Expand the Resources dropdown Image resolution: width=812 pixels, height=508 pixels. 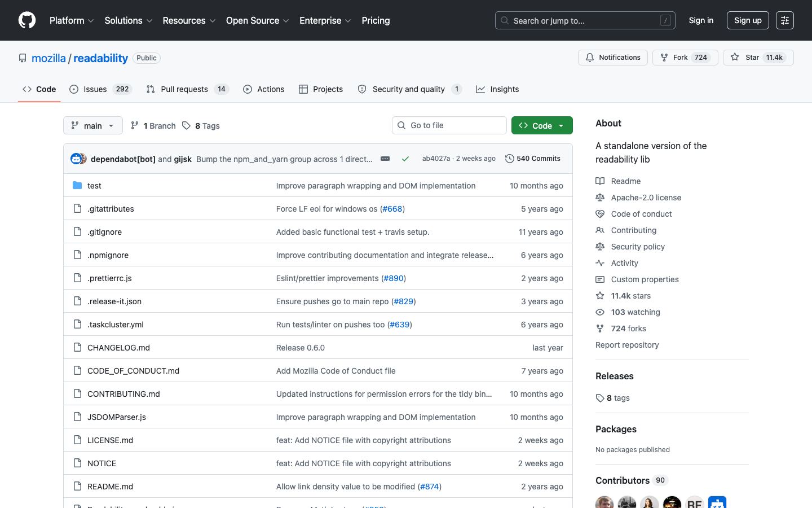pyautogui.click(x=189, y=20)
